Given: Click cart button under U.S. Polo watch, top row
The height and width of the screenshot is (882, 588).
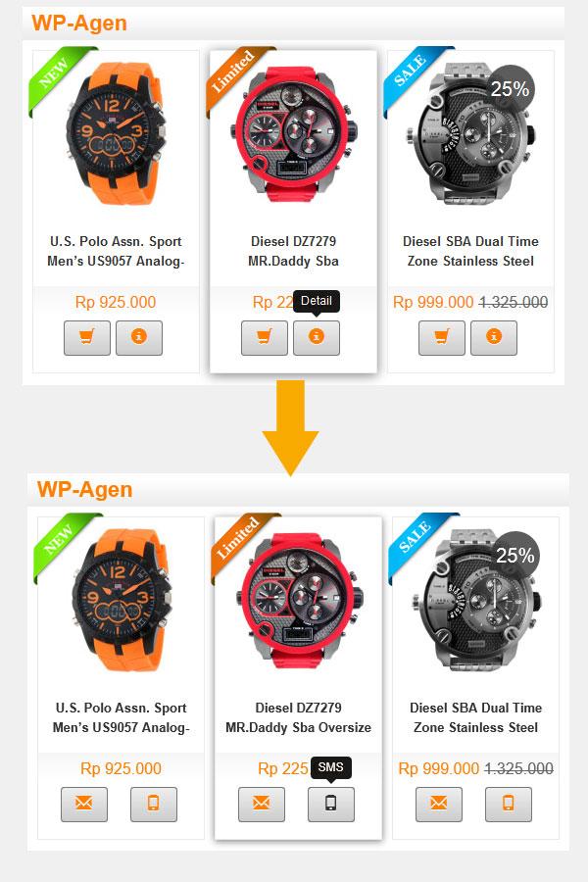Looking at the screenshot, I should tap(87, 337).
